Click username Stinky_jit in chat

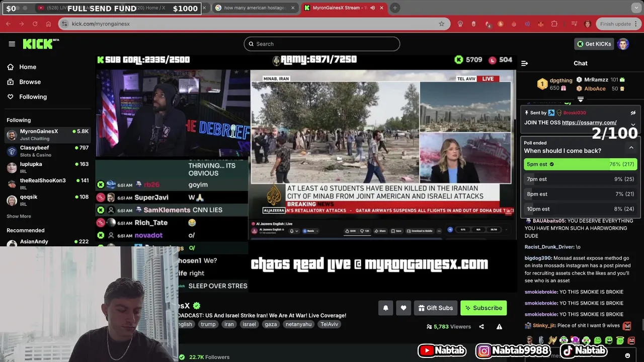[x=543, y=325]
